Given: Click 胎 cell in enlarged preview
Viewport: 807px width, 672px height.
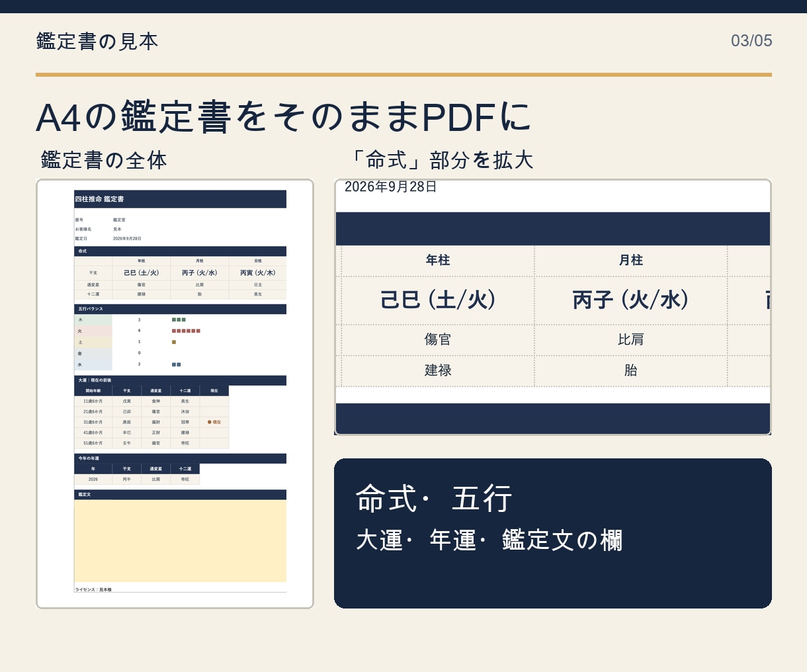Looking at the screenshot, I should coord(631,370).
